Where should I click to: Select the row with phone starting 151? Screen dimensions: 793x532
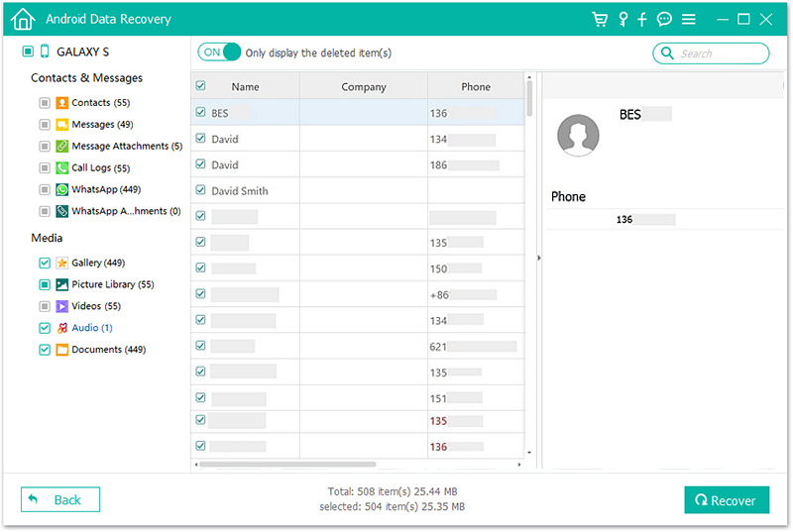pyautogui.click(x=358, y=398)
